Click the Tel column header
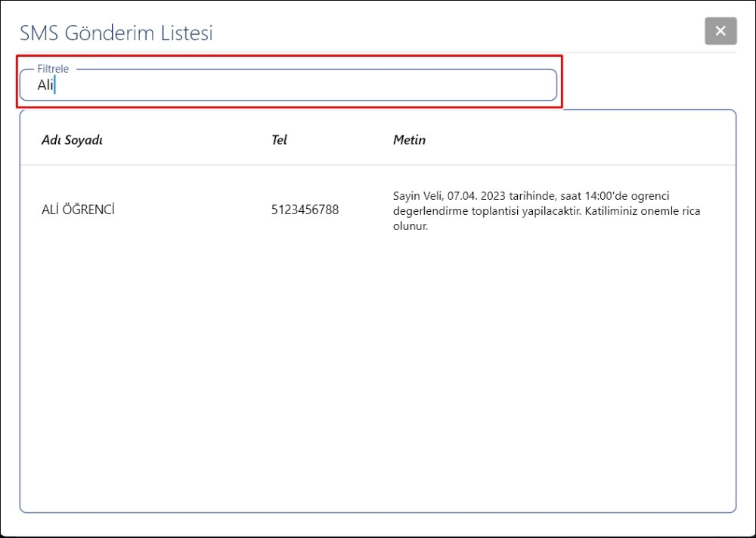756x538 pixels. [x=279, y=140]
